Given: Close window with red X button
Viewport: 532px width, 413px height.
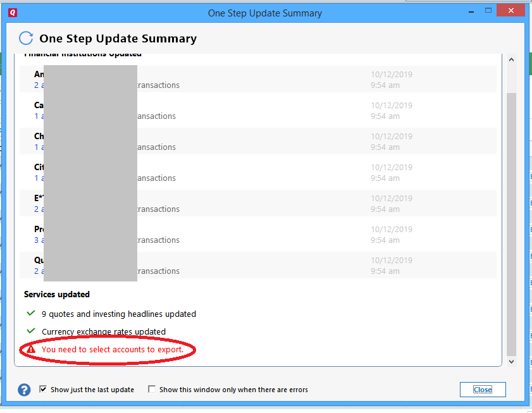Looking at the screenshot, I should pyautogui.click(x=510, y=11).
